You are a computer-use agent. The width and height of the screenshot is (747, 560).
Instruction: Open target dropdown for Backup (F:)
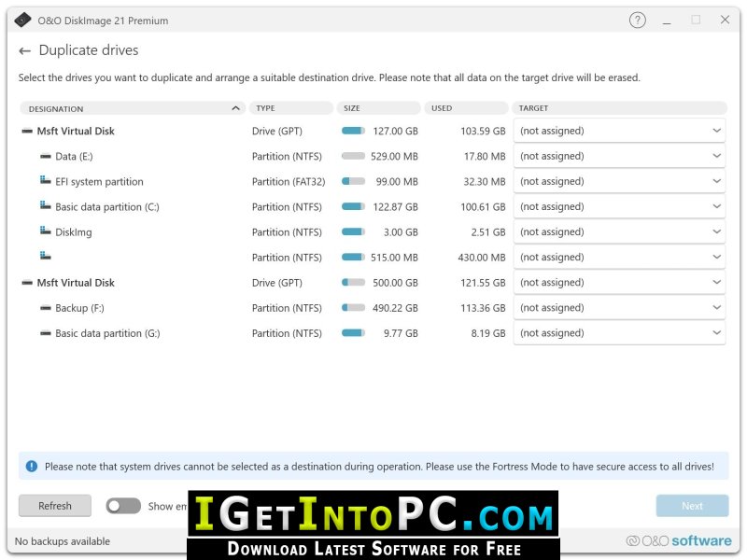619,307
